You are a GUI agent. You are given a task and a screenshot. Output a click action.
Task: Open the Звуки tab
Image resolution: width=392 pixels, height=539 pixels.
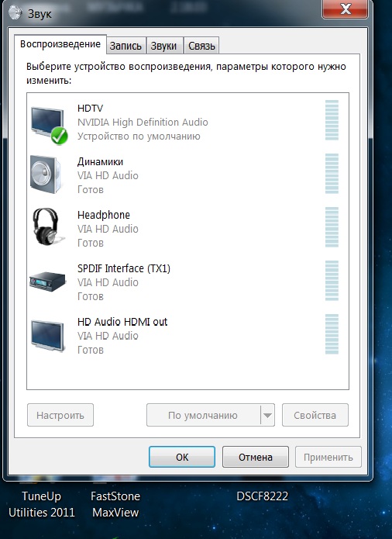coord(163,46)
